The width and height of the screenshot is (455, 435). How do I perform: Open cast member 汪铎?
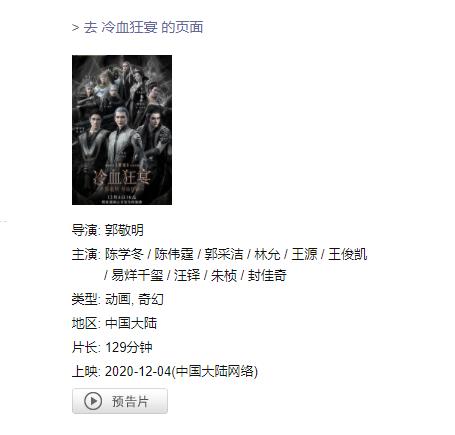click(187, 275)
